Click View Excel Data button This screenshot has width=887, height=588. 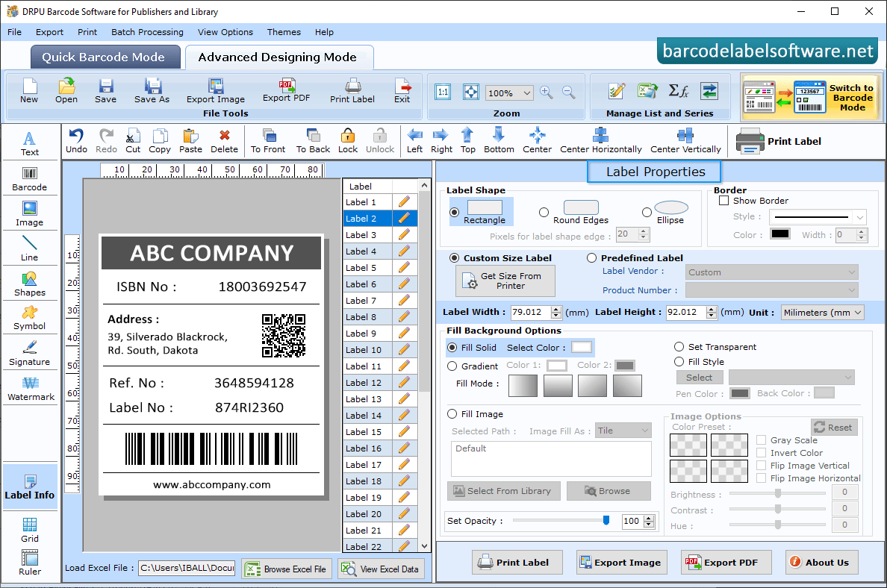click(382, 569)
